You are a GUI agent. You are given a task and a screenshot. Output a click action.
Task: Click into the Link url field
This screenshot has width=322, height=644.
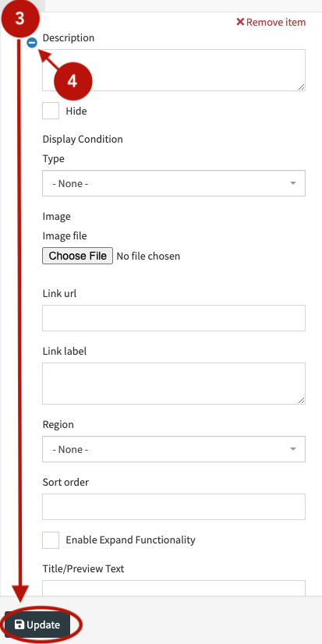[174, 318]
